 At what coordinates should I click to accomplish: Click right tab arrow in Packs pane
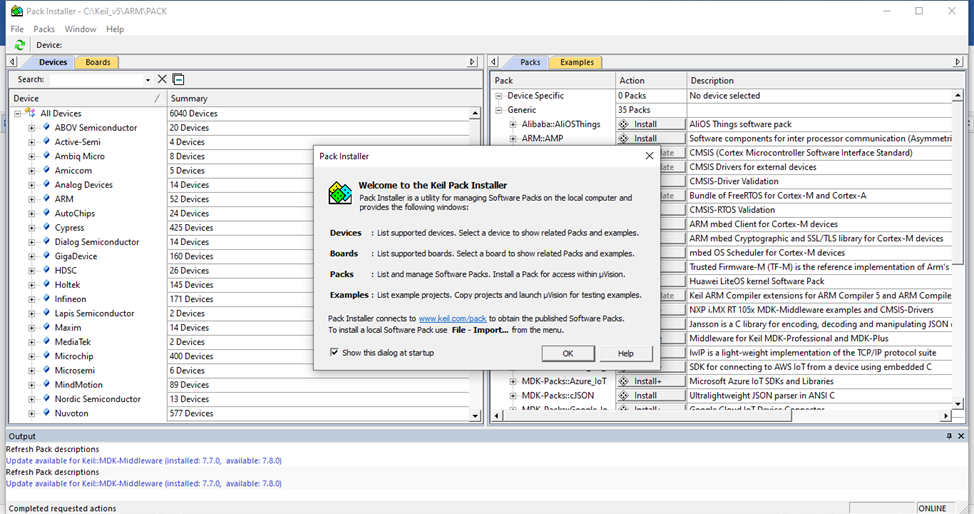pyautogui.click(x=957, y=62)
